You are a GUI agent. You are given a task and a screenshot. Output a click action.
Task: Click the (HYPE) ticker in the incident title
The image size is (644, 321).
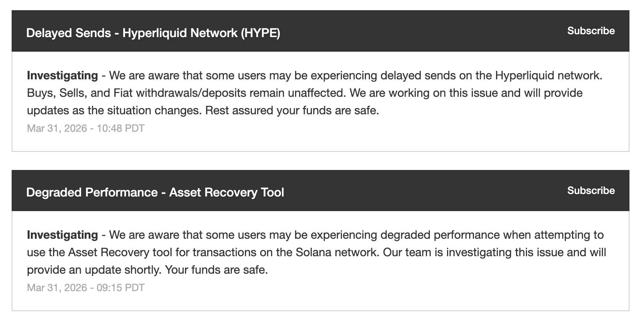click(x=260, y=33)
